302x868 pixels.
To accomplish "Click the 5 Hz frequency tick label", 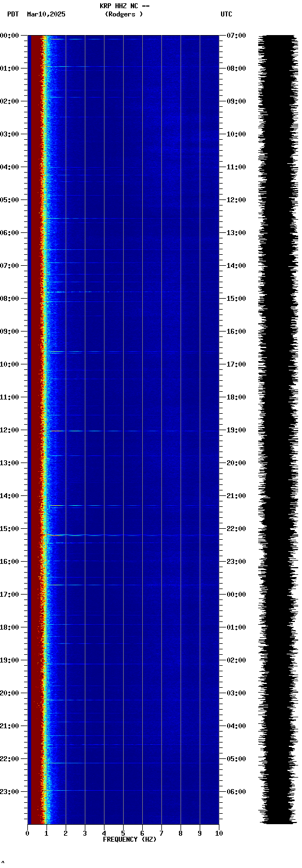I will click(x=123, y=833).
